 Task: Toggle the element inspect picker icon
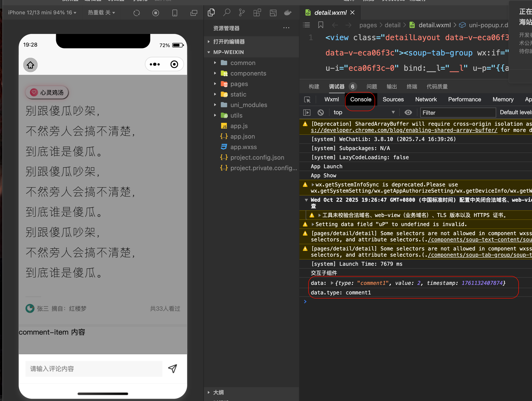tap(307, 99)
